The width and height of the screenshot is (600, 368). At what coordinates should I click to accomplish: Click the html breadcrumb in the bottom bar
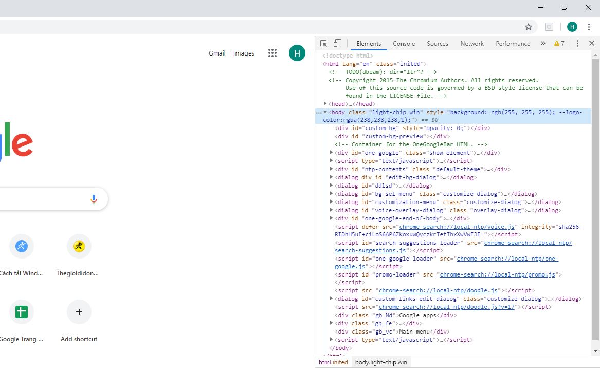[333, 362]
